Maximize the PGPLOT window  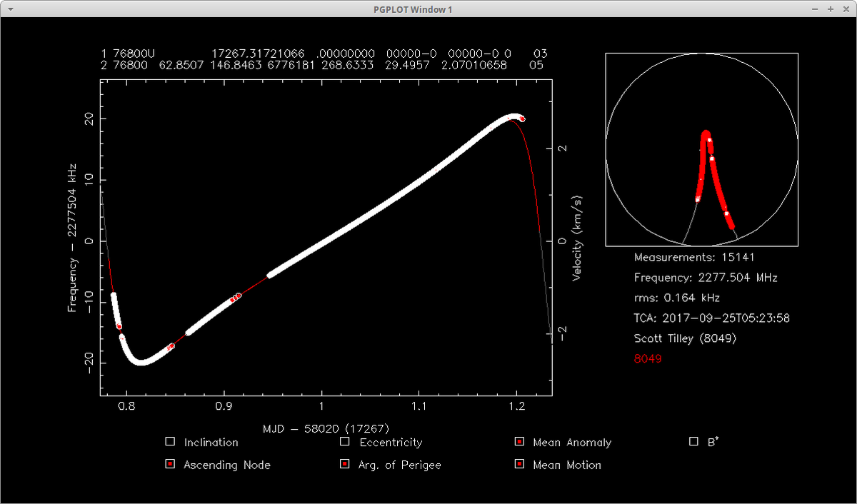[831, 9]
